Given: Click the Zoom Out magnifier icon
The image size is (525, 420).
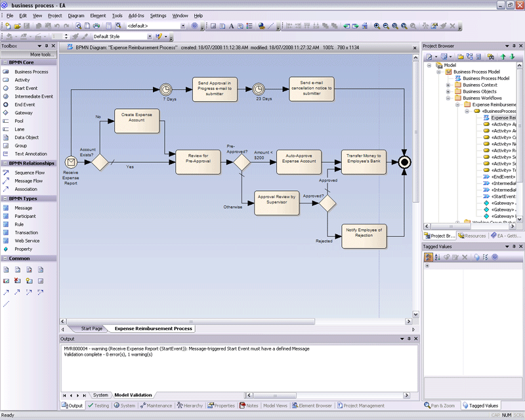Looking at the screenshot, I should 386,26.
